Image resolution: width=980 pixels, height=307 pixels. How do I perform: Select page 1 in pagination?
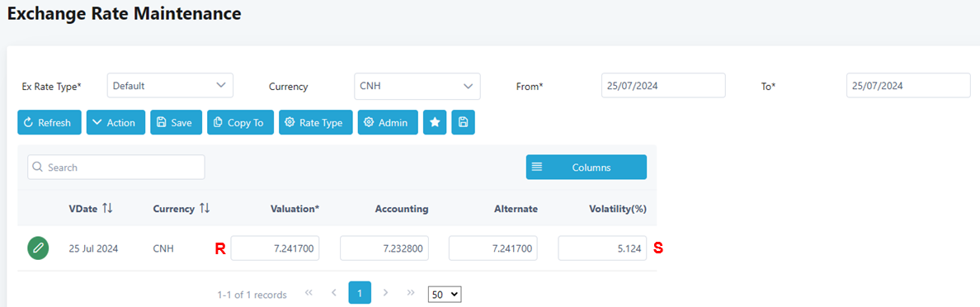[x=360, y=292]
